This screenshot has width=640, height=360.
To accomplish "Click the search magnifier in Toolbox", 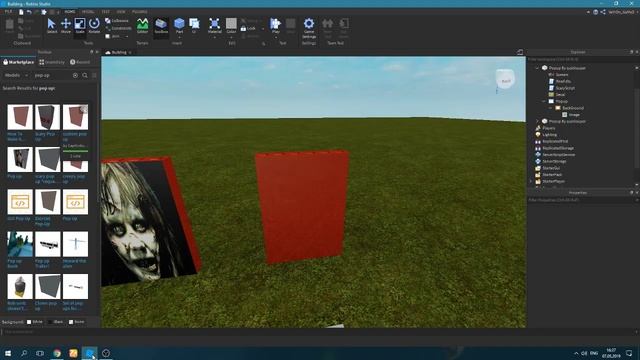I will (x=85, y=75).
